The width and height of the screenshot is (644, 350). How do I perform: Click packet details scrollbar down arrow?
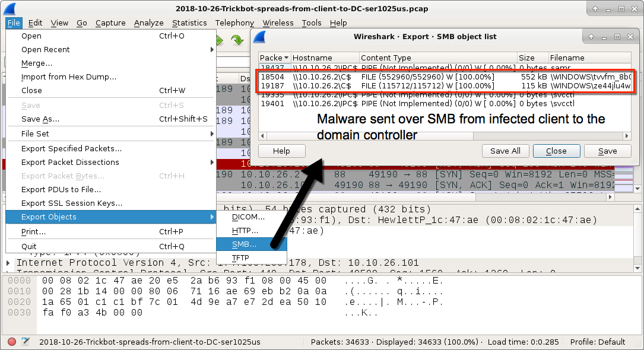pos(637,268)
